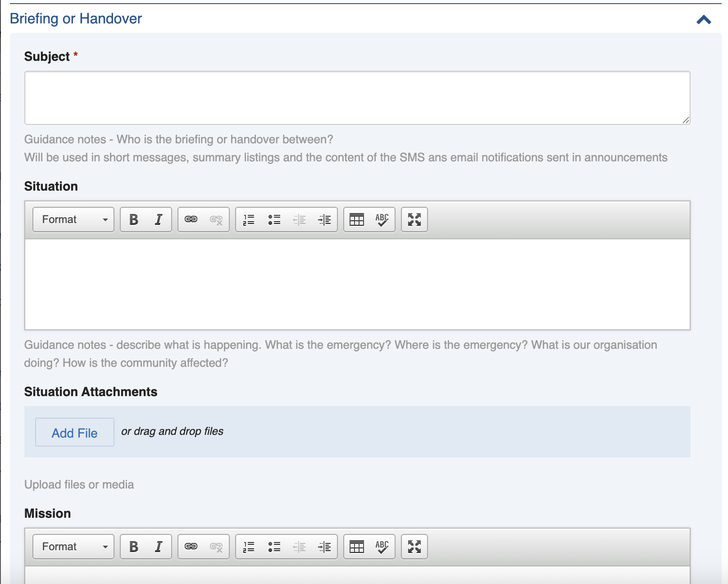Click inside the Situation editor text area
728x584 pixels.
pyautogui.click(x=357, y=284)
